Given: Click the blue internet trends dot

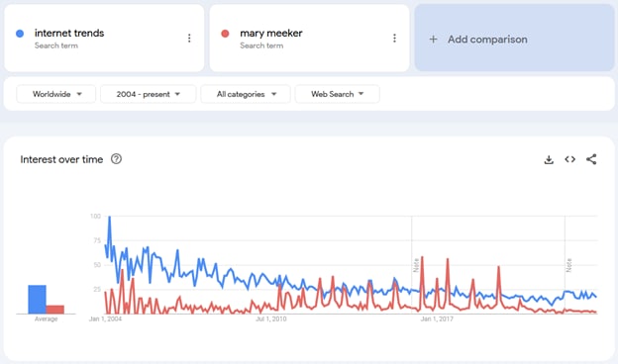Looking at the screenshot, I should point(20,34).
